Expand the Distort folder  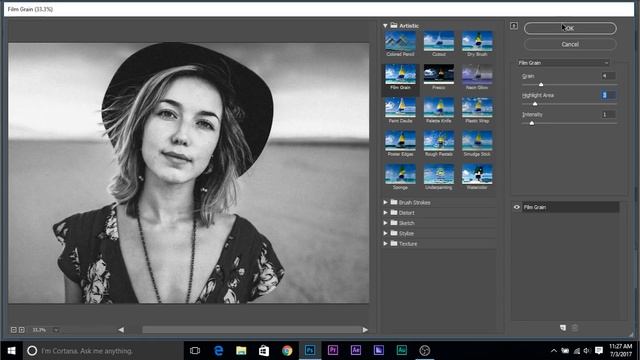tap(385, 213)
